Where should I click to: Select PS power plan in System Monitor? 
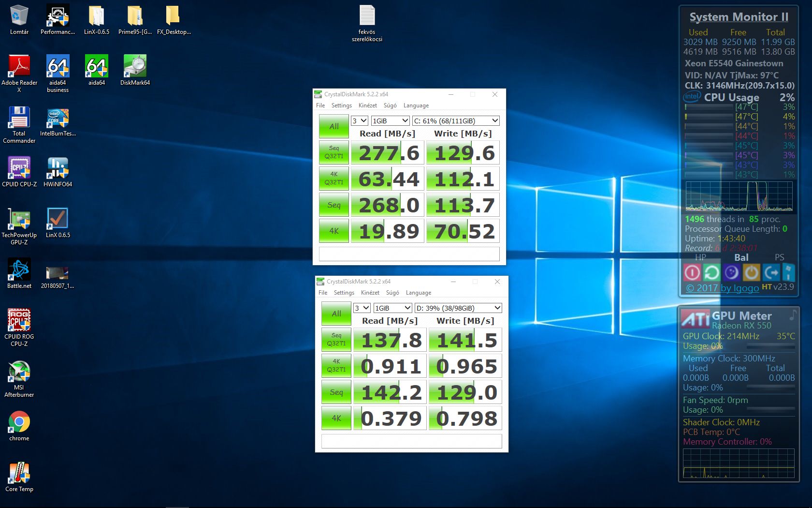780,257
